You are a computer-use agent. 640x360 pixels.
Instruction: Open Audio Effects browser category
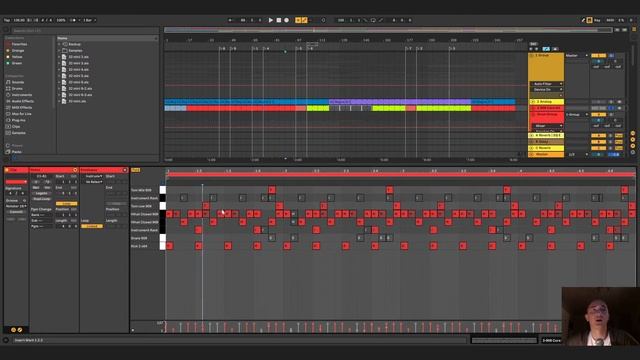(22, 101)
